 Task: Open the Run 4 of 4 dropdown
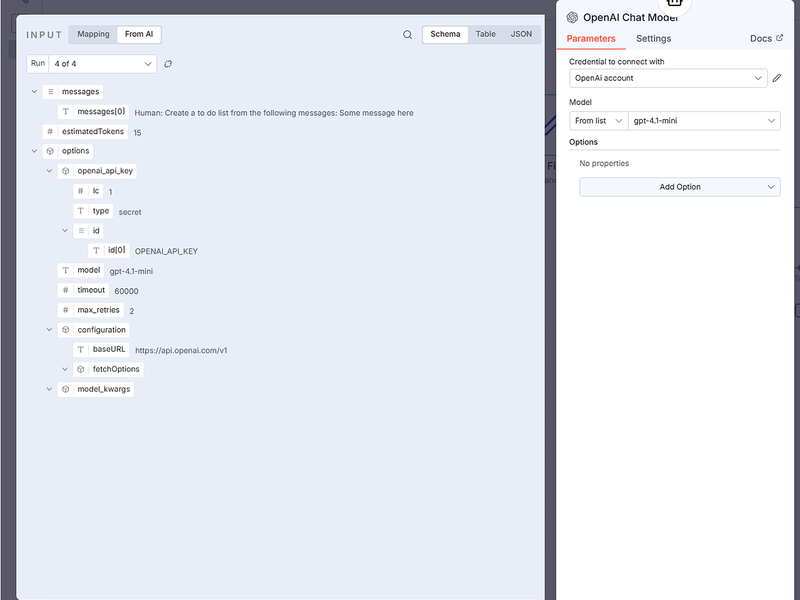pyautogui.click(x=103, y=64)
